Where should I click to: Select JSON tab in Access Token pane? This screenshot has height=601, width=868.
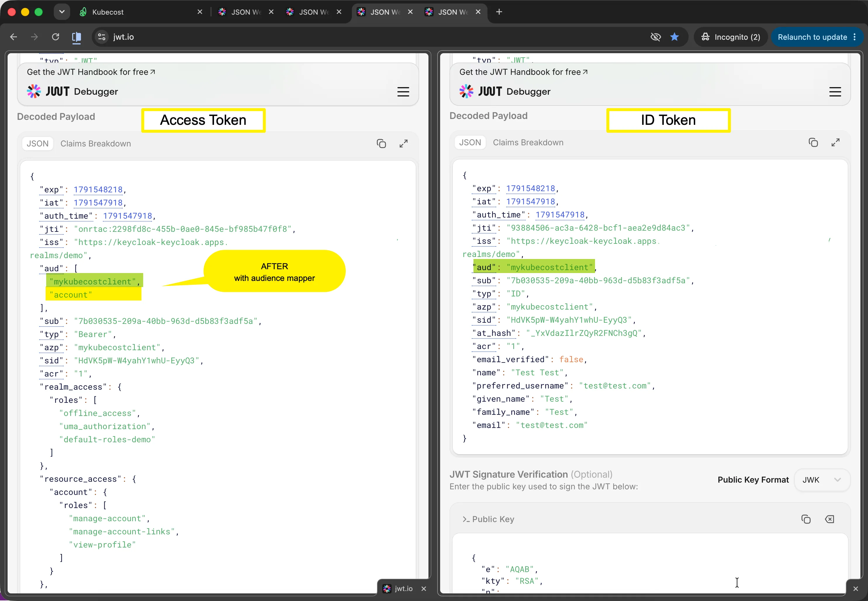pyautogui.click(x=38, y=144)
